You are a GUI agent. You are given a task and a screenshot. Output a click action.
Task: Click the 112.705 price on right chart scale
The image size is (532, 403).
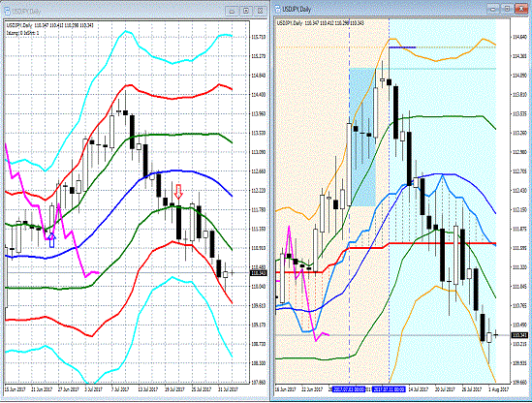click(518, 171)
